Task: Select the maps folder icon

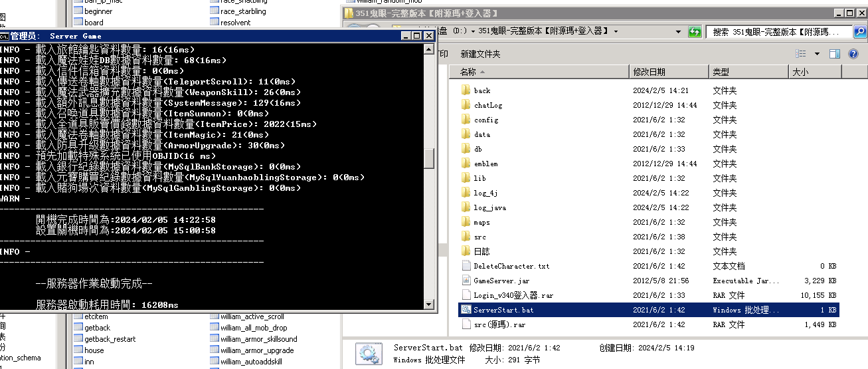Action: [x=466, y=222]
